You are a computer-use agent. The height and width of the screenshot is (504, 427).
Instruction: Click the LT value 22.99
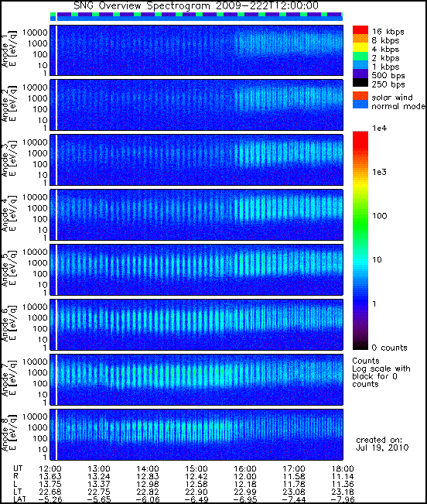pos(245,492)
